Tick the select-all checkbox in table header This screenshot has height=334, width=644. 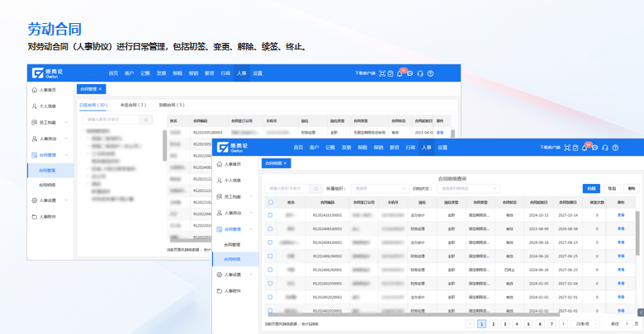tap(270, 202)
